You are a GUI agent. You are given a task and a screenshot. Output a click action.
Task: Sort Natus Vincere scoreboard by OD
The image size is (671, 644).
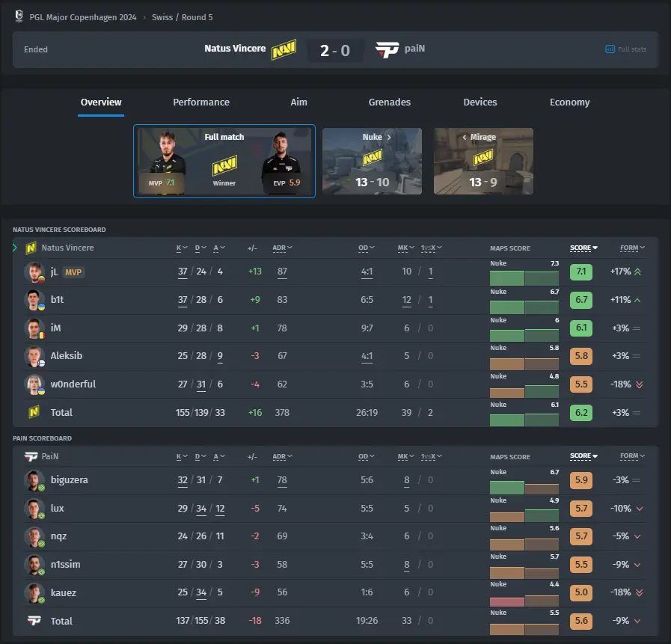pos(367,248)
